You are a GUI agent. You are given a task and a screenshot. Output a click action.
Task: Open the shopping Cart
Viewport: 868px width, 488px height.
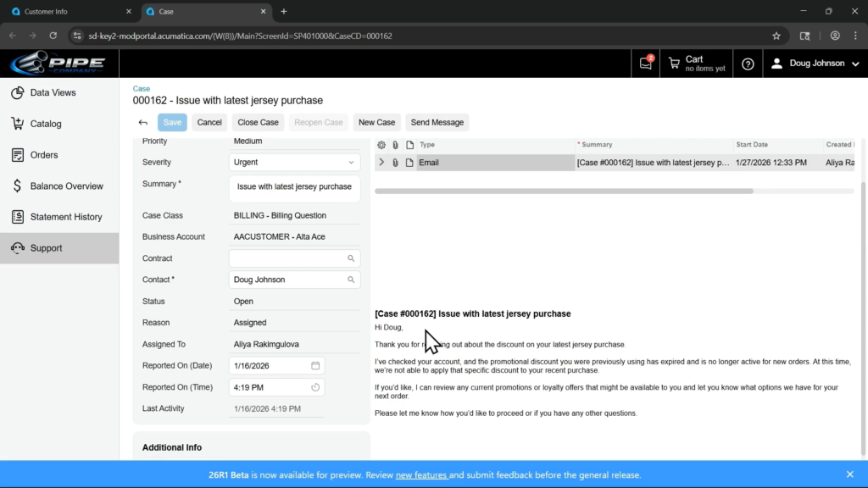point(697,64)
